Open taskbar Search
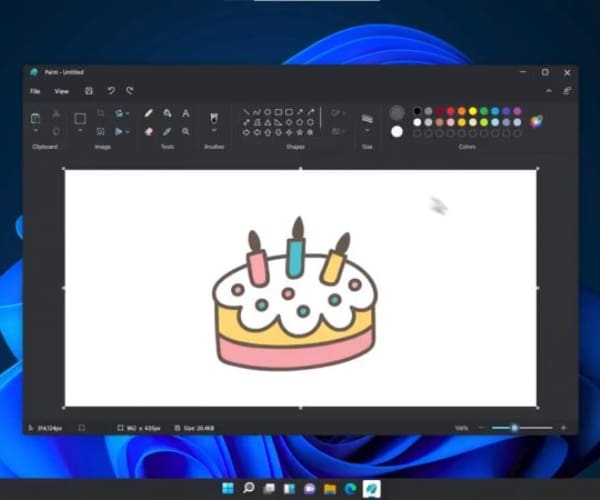The width and height of the screenshot is (600, 500). click(249, 489)
